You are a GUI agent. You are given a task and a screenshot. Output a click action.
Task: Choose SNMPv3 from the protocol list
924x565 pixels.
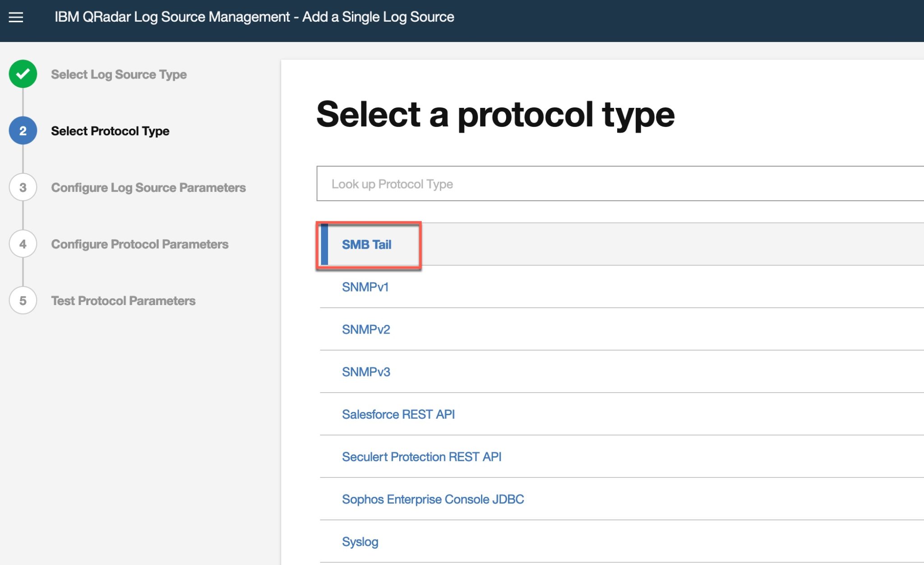click(366, 371)
